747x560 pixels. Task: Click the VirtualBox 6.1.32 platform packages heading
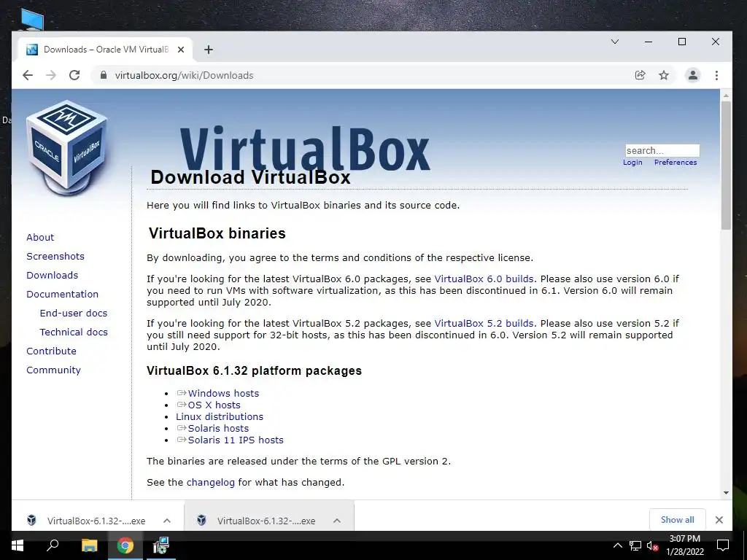pos(254,370)
